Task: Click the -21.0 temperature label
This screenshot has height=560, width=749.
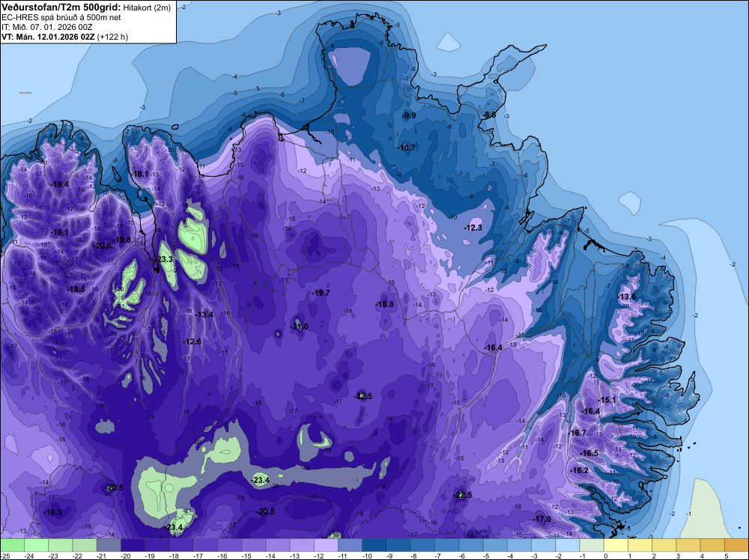Action: (x=299, y=326)
